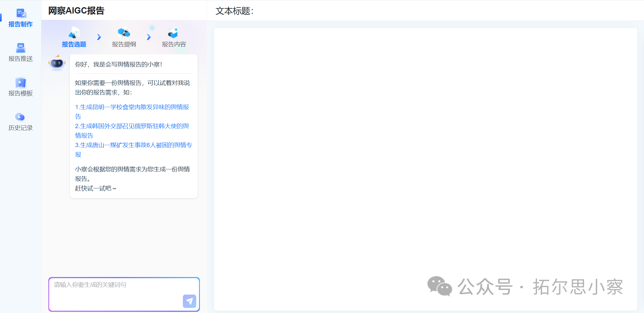Select the 报告内容 step icon
This screenshot has width=644, height=313.
174,33
